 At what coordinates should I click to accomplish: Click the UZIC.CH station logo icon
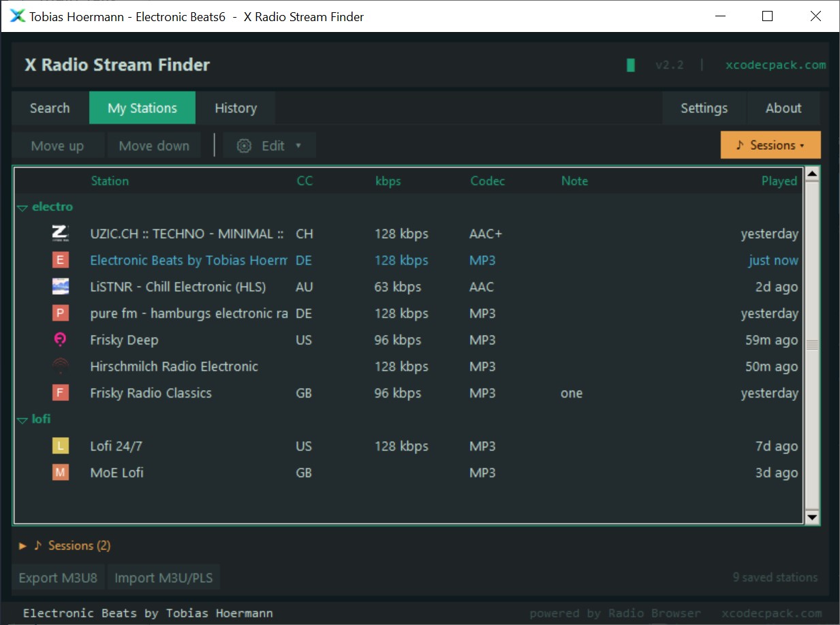coord(61,234)
